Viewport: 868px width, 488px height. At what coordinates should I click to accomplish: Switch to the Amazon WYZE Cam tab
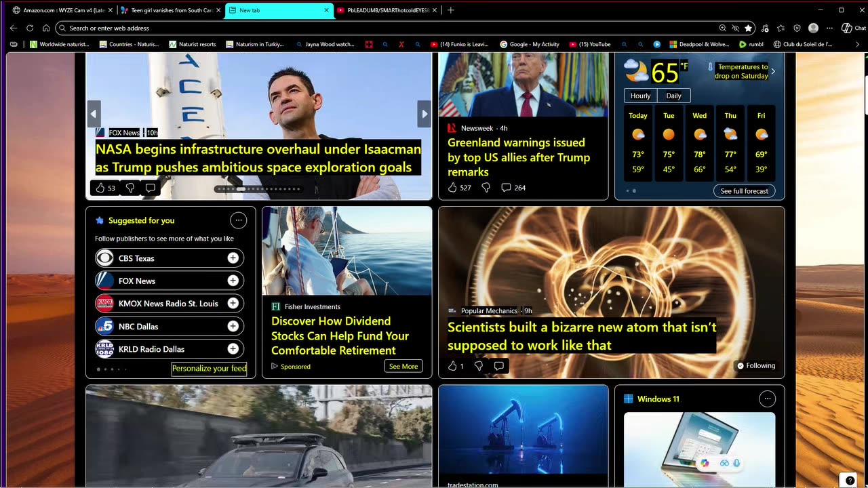62,10
